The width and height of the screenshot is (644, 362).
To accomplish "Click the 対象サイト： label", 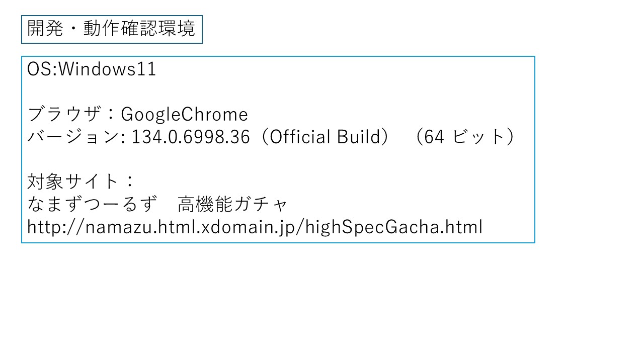I will click(x=81, y=181).
